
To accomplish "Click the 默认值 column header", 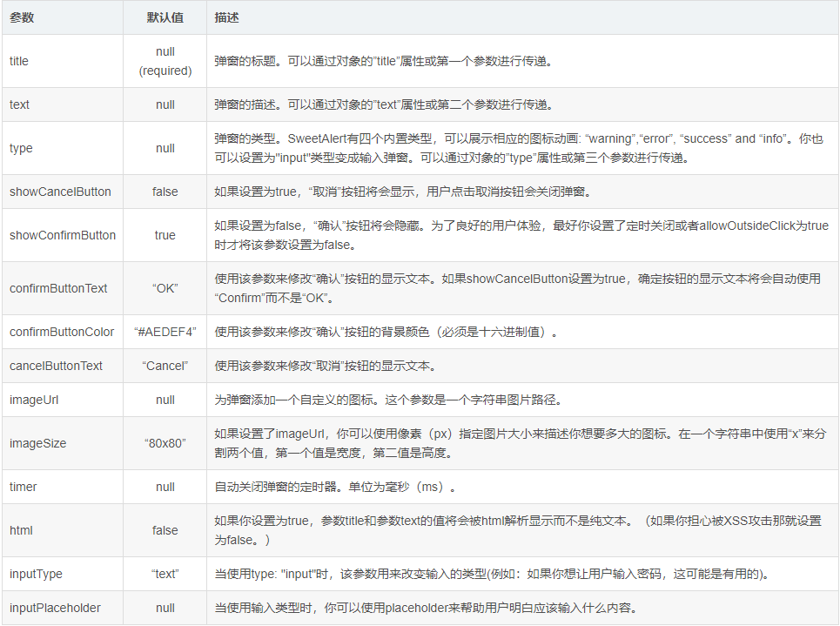I will click(x=165, y=17).
